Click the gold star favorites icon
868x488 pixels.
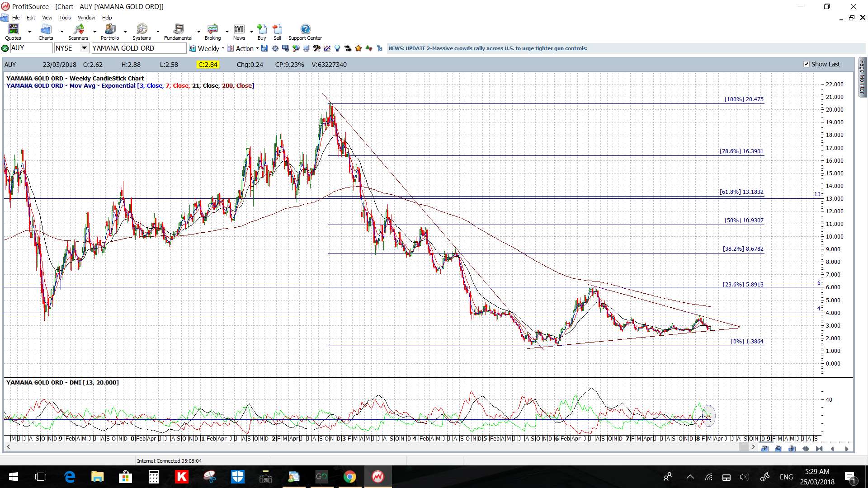coord(358,48)
